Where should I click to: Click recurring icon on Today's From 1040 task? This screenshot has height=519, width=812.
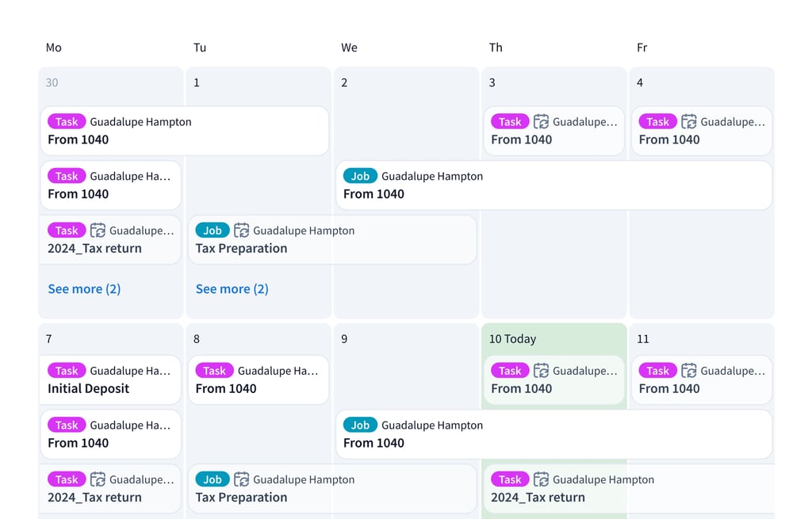(541, 370)
